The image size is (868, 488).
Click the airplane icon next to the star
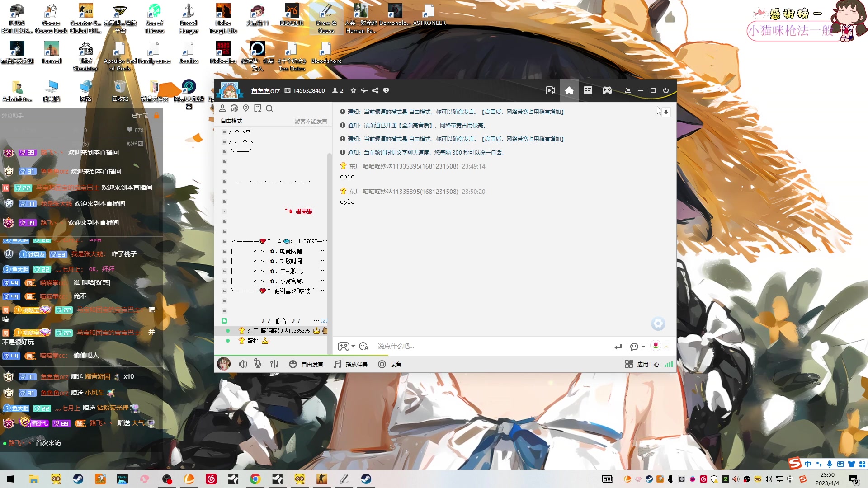pyautogui.click(x=364, y=90)
